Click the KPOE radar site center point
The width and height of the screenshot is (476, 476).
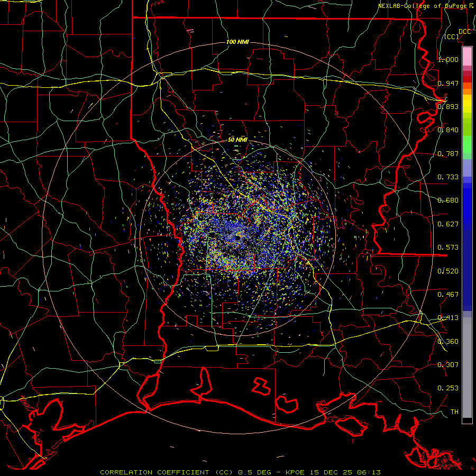(x=237, y=237)
